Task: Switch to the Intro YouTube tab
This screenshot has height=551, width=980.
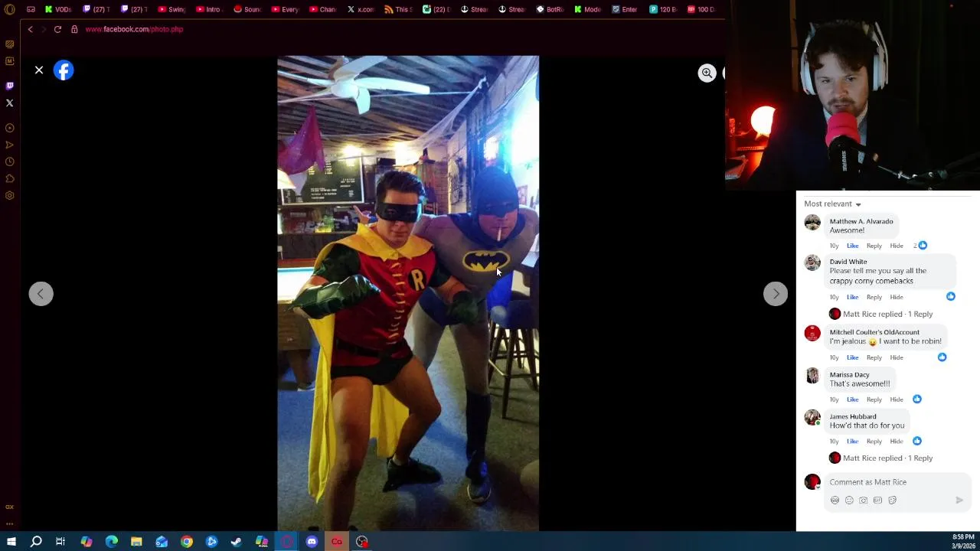Action: click(208, 9)
